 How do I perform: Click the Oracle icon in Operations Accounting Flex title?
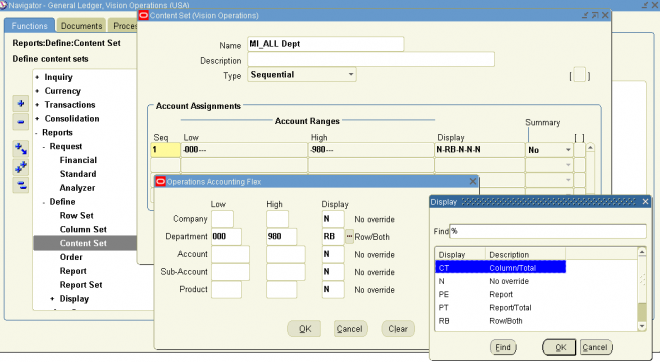(x=160, y=181)
